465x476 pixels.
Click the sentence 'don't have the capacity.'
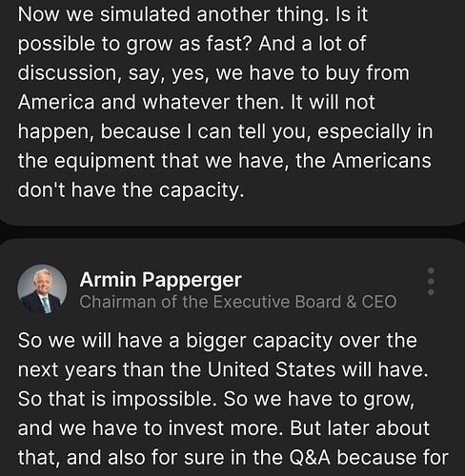[131, 190]
